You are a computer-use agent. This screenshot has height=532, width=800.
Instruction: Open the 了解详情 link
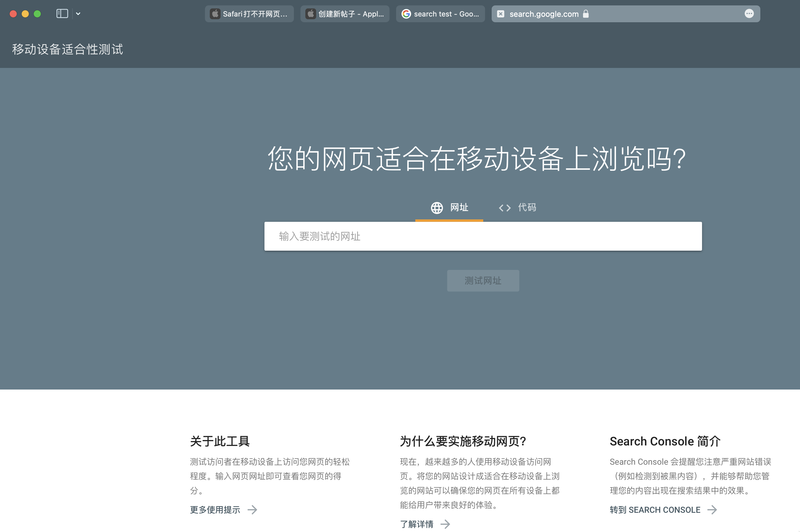pyautogui.click(x=416, y=524)
